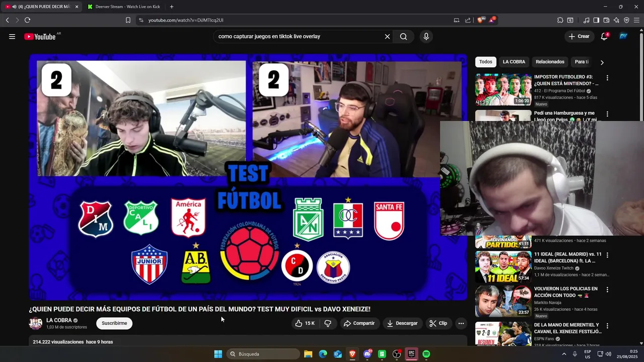The height and width of the screenshot is (362, 644).
Task: Open the LA COBRA channel name link
Action: pos(59,320)
